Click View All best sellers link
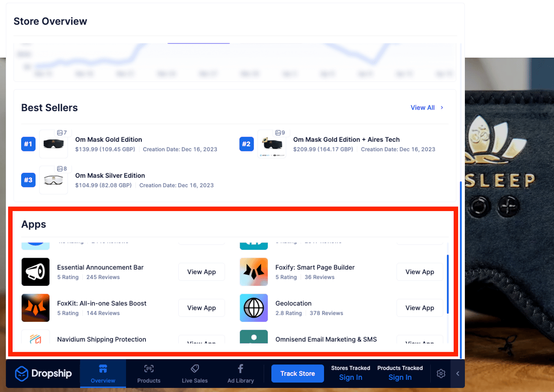The height and width of the screenshot is (392, 554). [x=427, y=108]
